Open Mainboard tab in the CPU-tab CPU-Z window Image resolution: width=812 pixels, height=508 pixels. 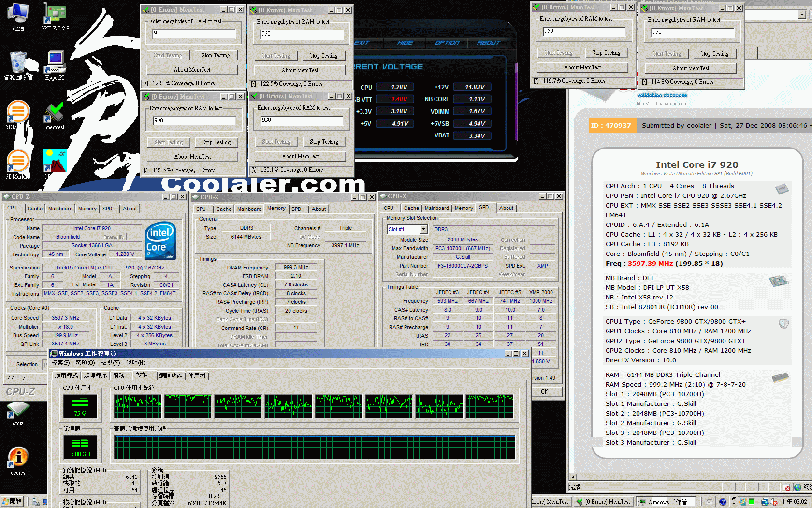[60, 209]
